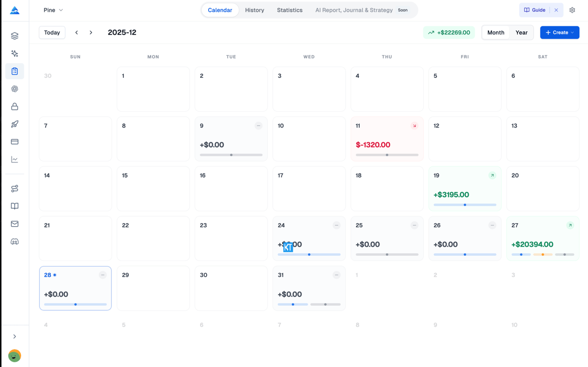Click the Today button

click(x=52, y=32)
